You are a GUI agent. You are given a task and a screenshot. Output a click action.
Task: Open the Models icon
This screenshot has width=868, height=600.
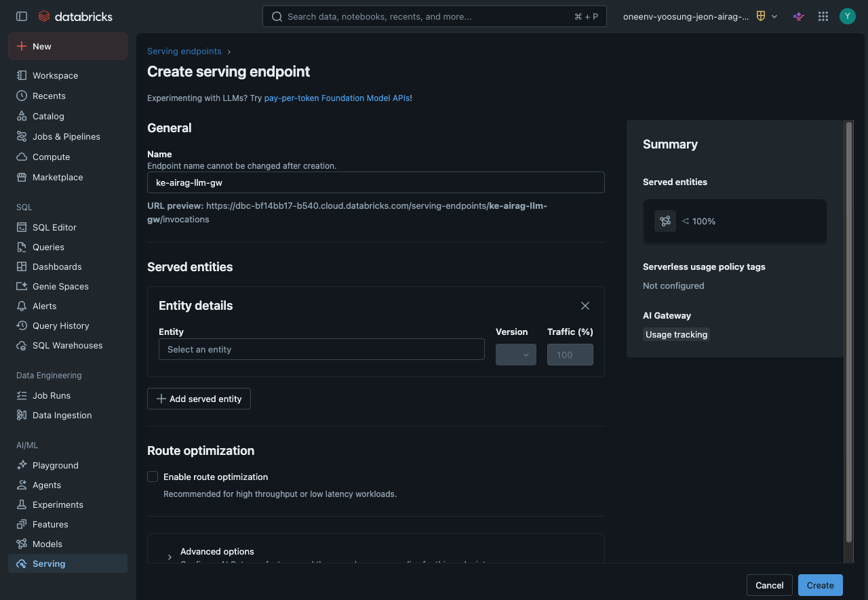pos(22,544)
